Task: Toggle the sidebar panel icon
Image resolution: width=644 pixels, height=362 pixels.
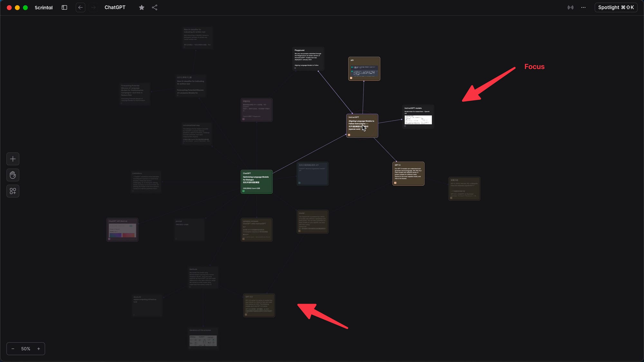Action: (x=64, y=7)
